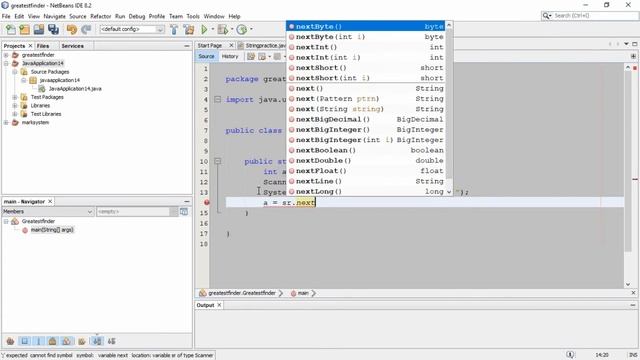Expand the greatestfinder project node

[x=6, y=55]
